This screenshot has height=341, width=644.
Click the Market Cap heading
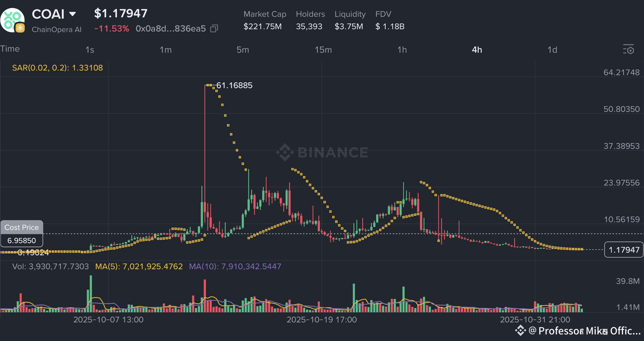click(265, 14)
